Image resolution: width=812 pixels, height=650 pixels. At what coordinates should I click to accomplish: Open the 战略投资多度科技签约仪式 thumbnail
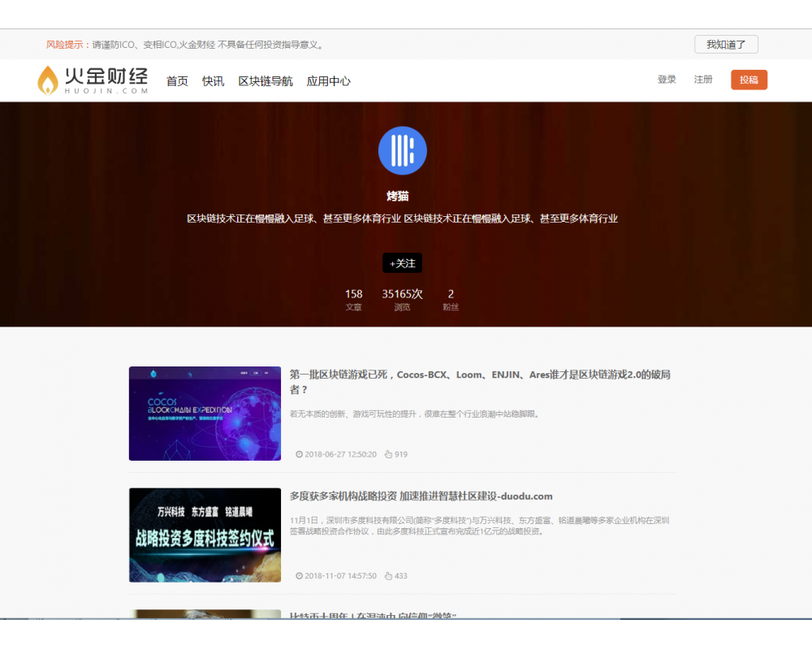[x=205, y=535]
